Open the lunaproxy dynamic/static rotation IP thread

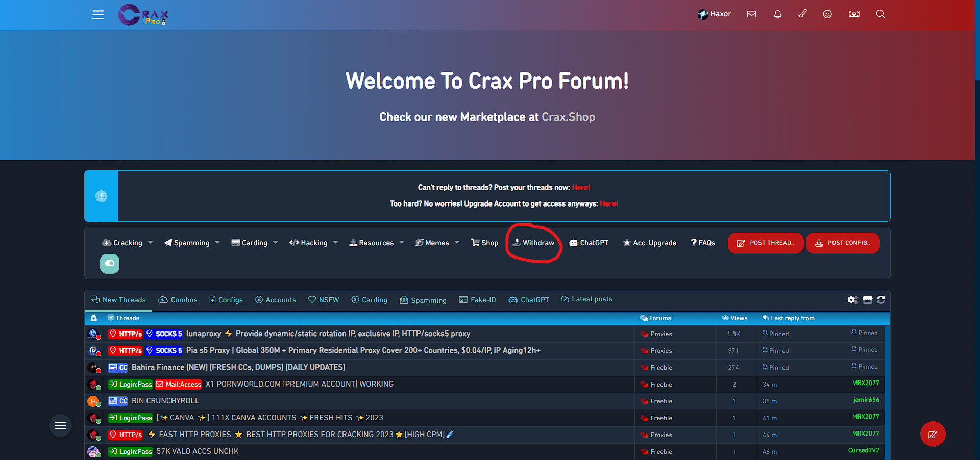(328, 334)
